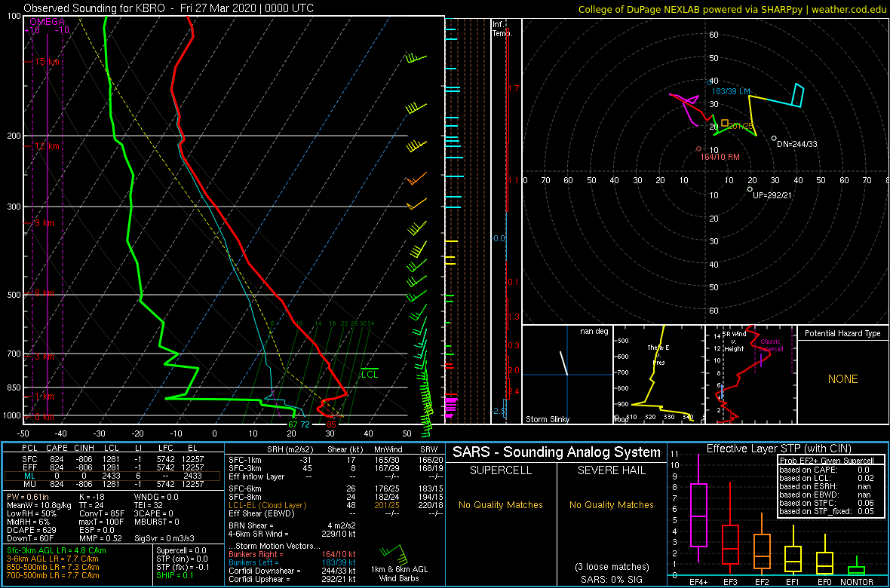
Task: Click the 164/10 RM hodograph label
Action: pos(720,158)
